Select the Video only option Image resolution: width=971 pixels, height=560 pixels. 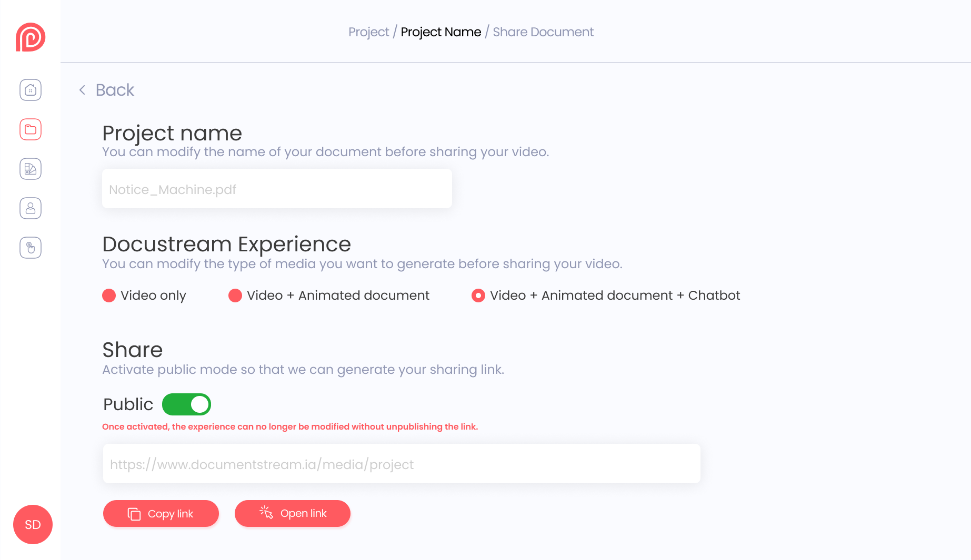109,296
